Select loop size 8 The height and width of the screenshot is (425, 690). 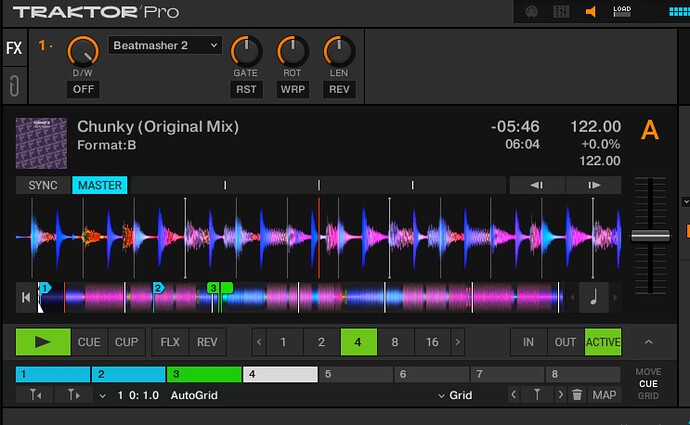pos(395,342)
